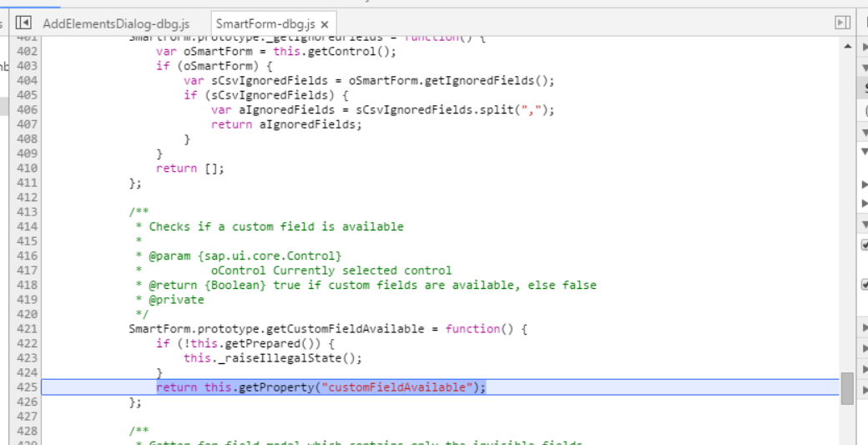Click 'getCustomFieldAvailable' function name
This screenshot has width=868, height=445.
pos(345,329)
